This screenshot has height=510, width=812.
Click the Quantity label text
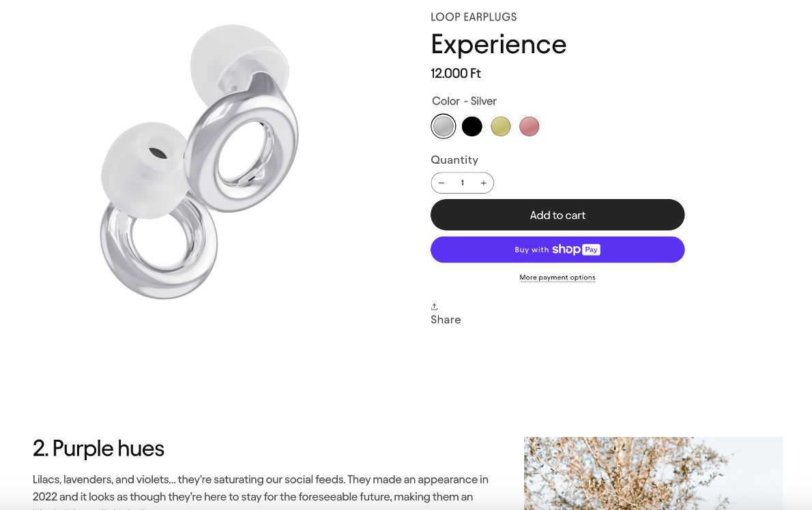[454, 160]
